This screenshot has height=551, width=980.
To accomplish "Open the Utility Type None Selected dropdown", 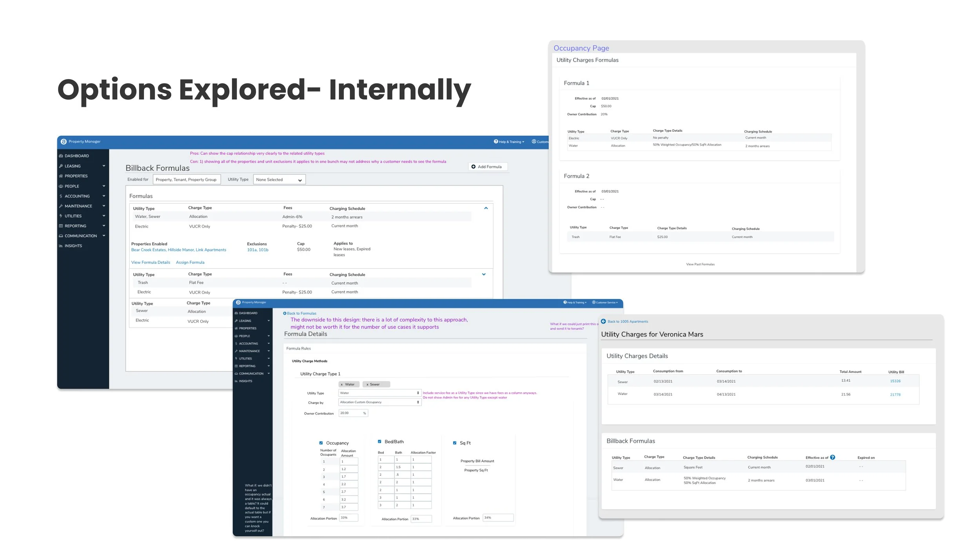I will tap(279, 180).
